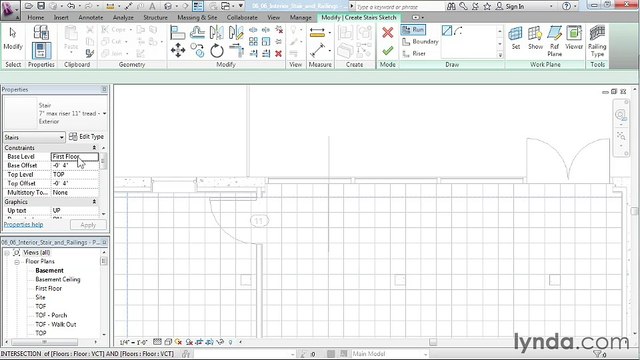Viewport: 640px width, 360px height.
Task: Choose the Center-ends Arc draw tool
Action: click(x=458, y=31)
